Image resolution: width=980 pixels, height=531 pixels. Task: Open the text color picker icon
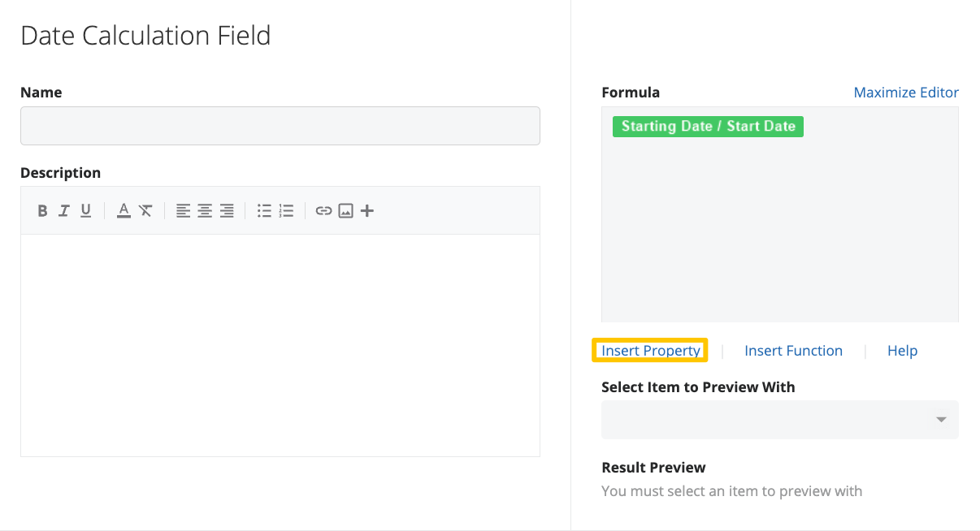pyautogui.click(x=124, y=211)
